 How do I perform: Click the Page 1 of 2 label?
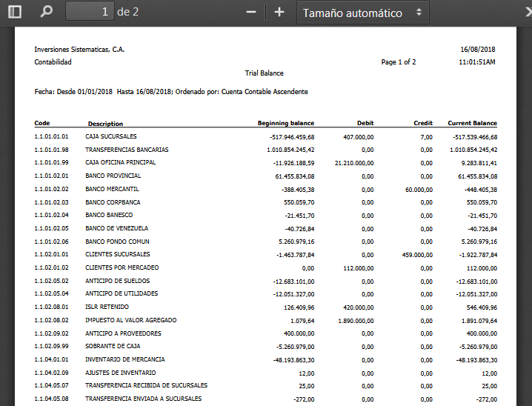(398, 62)
